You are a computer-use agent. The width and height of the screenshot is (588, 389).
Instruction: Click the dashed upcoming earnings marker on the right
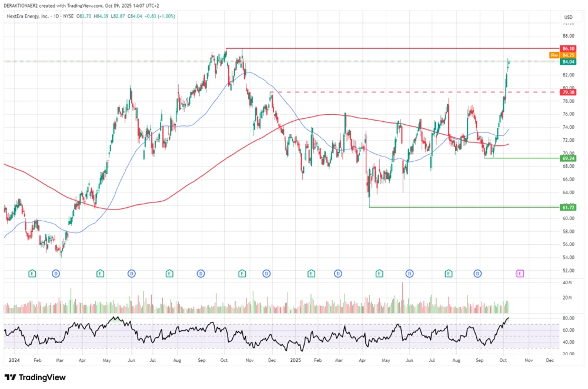pos(520,273)
